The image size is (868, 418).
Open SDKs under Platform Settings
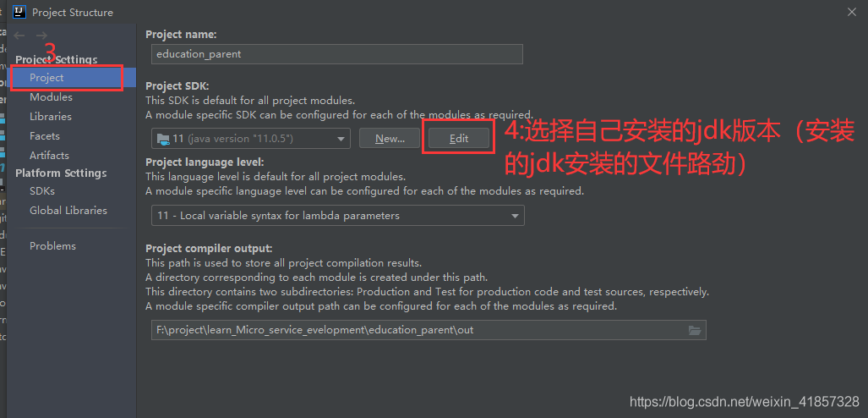(x=42, y=190)
